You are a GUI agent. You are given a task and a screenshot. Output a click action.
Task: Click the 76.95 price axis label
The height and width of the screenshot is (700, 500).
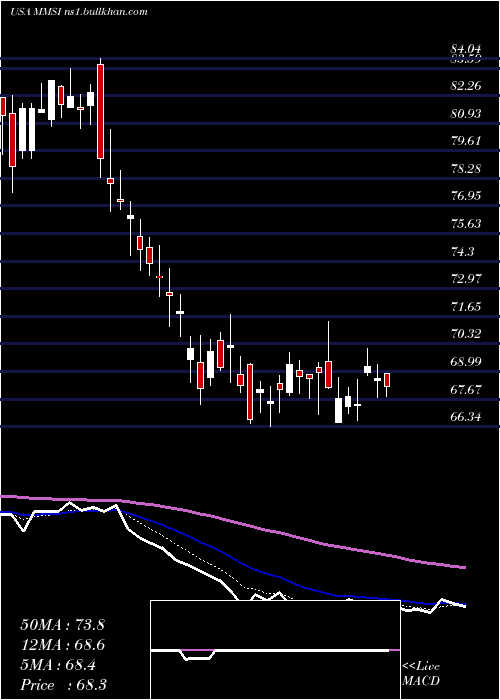pyautogui.click(x=466, y=196)
